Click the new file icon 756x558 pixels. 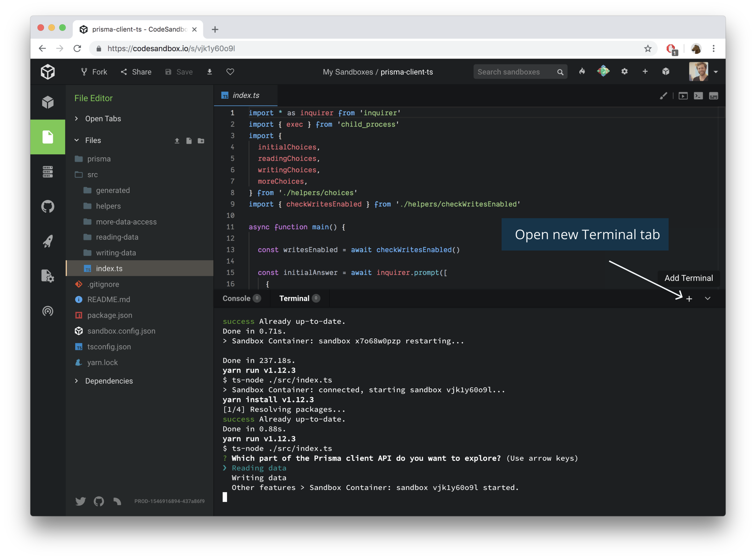189,140
